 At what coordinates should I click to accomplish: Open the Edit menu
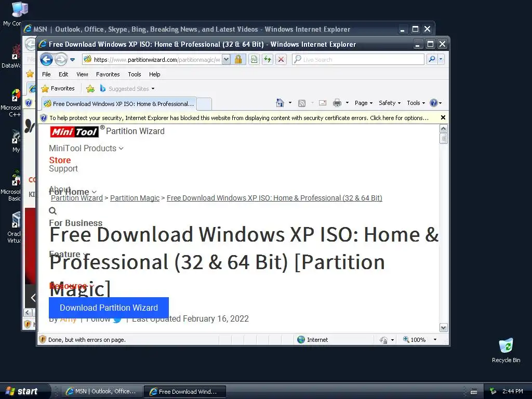63,74
